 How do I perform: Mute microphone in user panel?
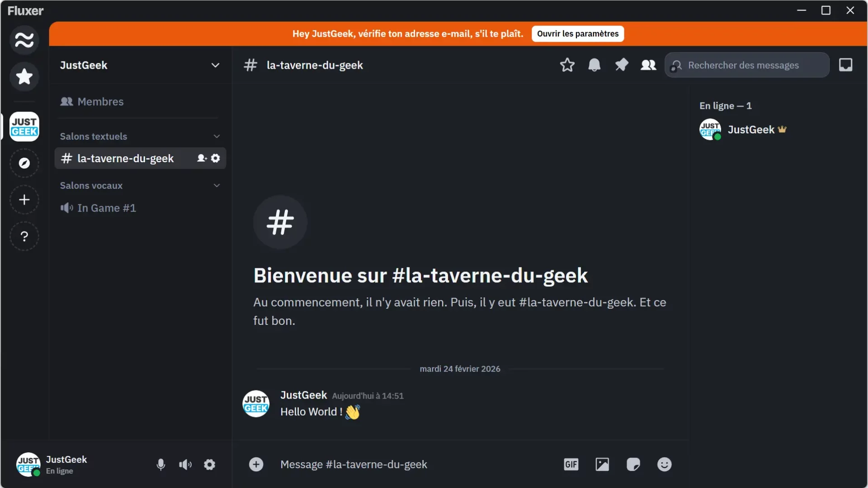pyautogui.click(x=160, y=465)
